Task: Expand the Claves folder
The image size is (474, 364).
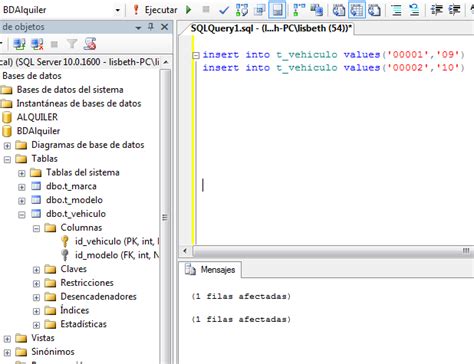Action: point(36,270)
